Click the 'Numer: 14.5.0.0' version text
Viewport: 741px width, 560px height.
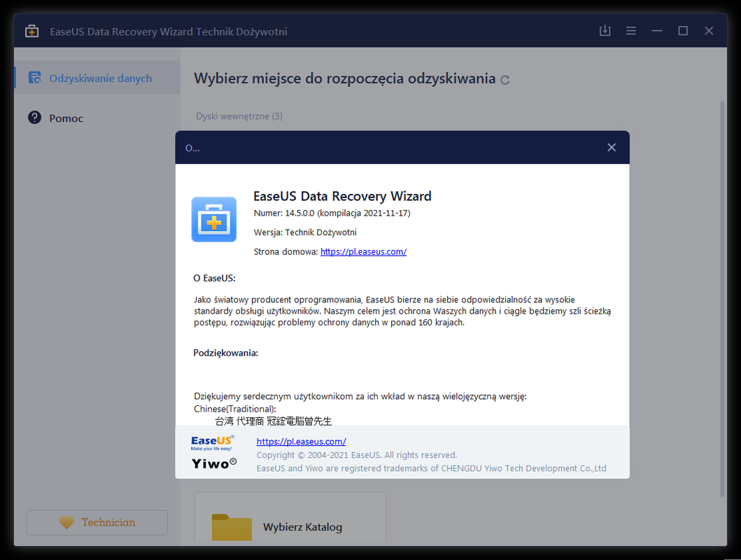332,213
